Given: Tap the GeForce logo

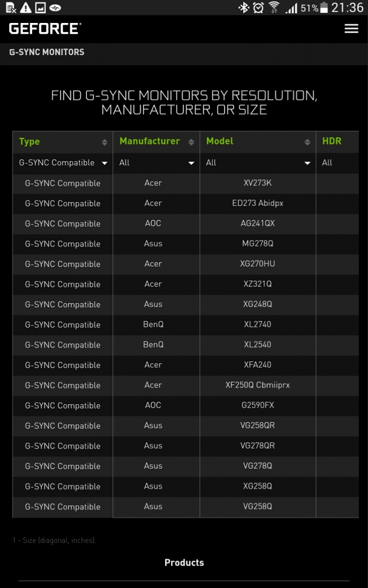Looking at the screenshot, I should coord(45,29).
